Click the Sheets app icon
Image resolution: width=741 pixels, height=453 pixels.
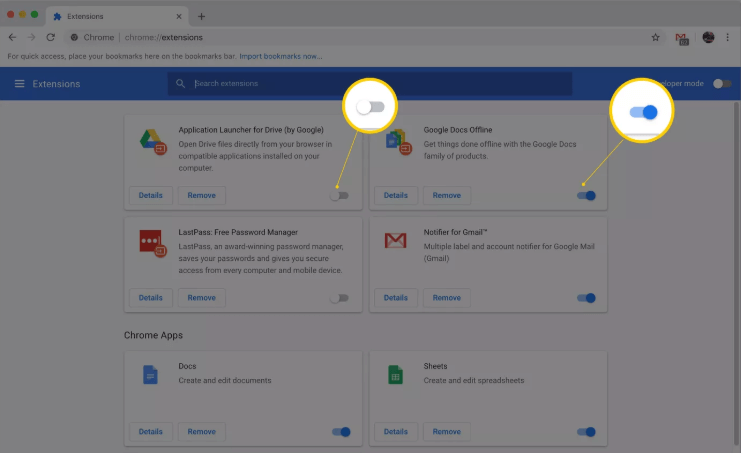(395, 375)
